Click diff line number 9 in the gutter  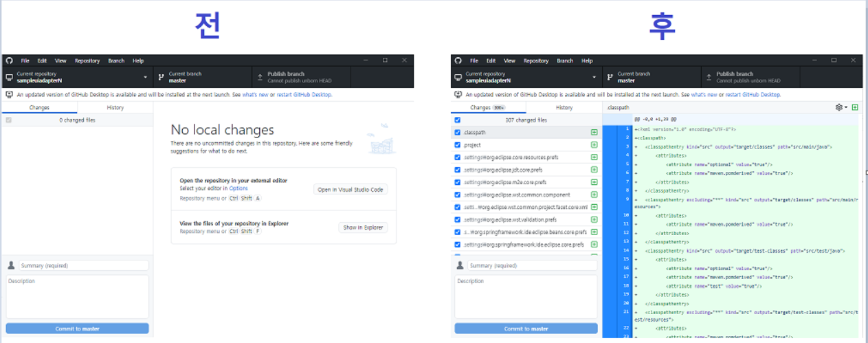[627, 199]
